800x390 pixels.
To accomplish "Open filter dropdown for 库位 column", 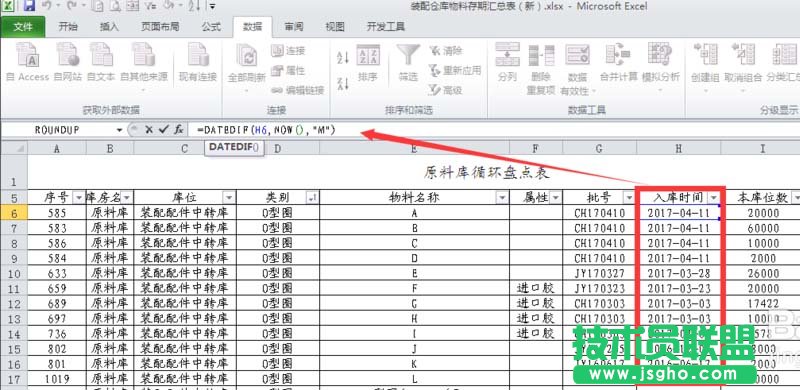I will [x=229, y=197].
